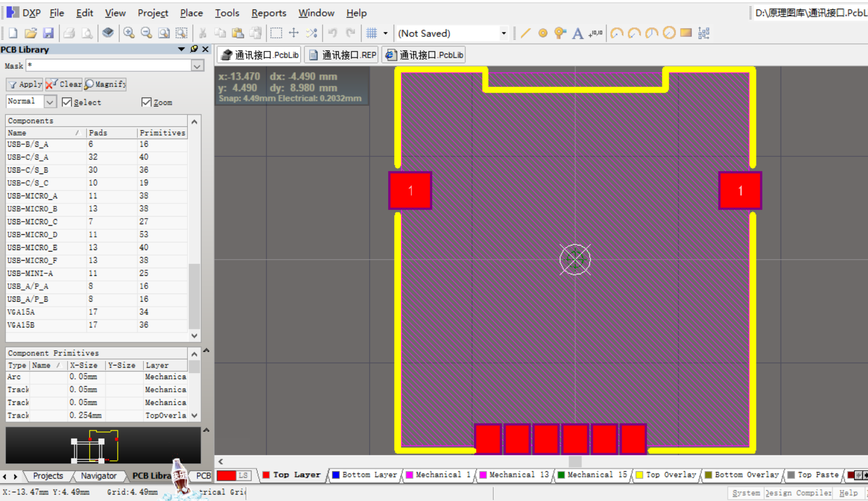
Task: Select the VGA15A component row
Action: (x=96, y=312)
